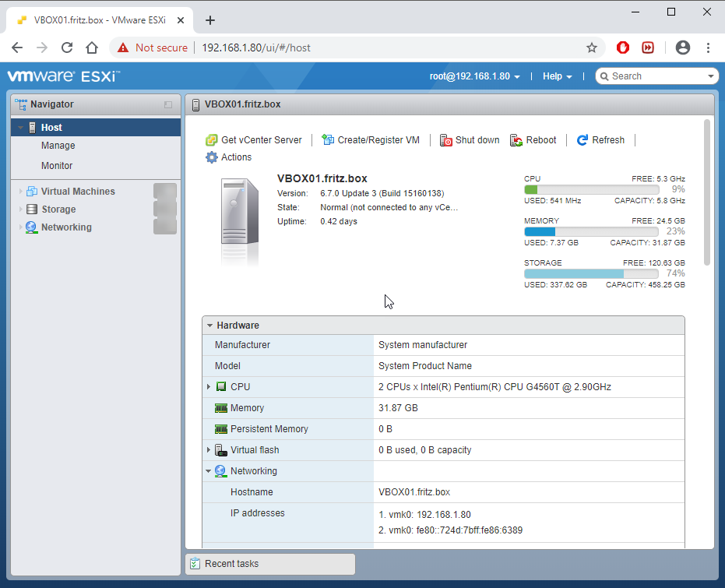
Task: Click the browser address bar URL
Action: tap(256, 48)
